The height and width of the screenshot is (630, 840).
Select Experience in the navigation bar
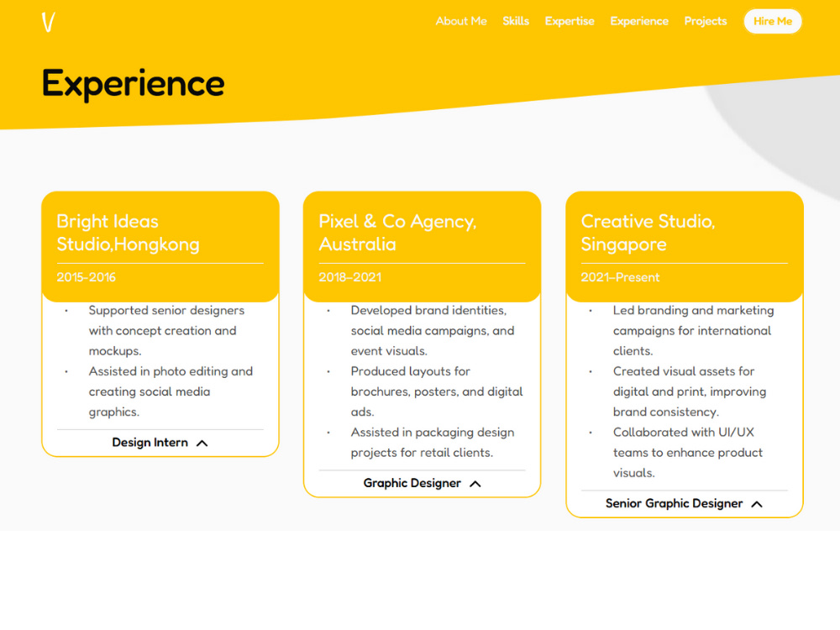point(639,22)
